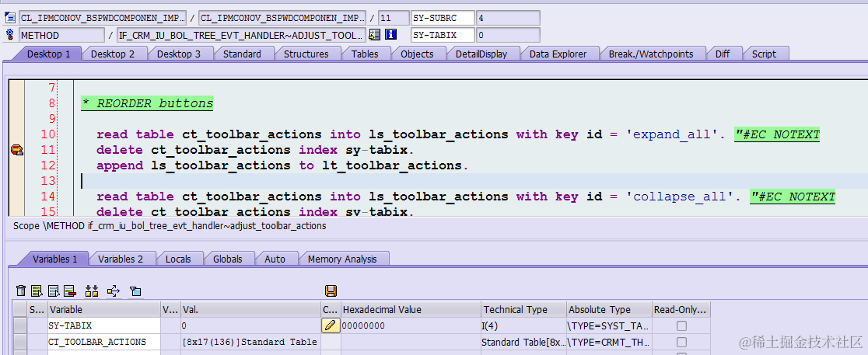868x355 pixels.
Task: Click the \TYPE=SYST_TA absolute type cell
Action: (609, 325)
